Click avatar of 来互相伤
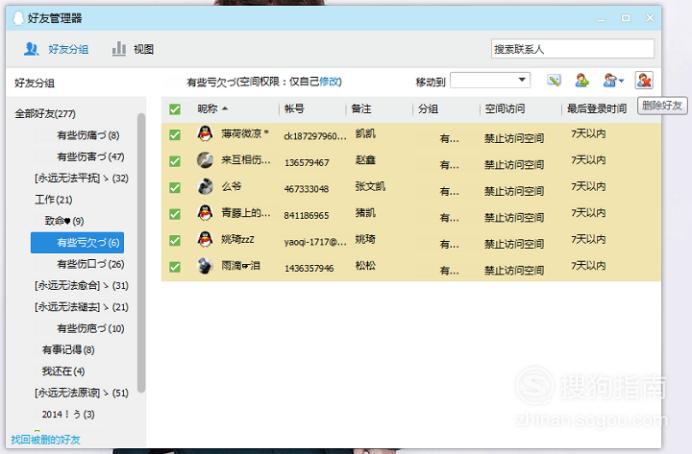 click(205, 160)
